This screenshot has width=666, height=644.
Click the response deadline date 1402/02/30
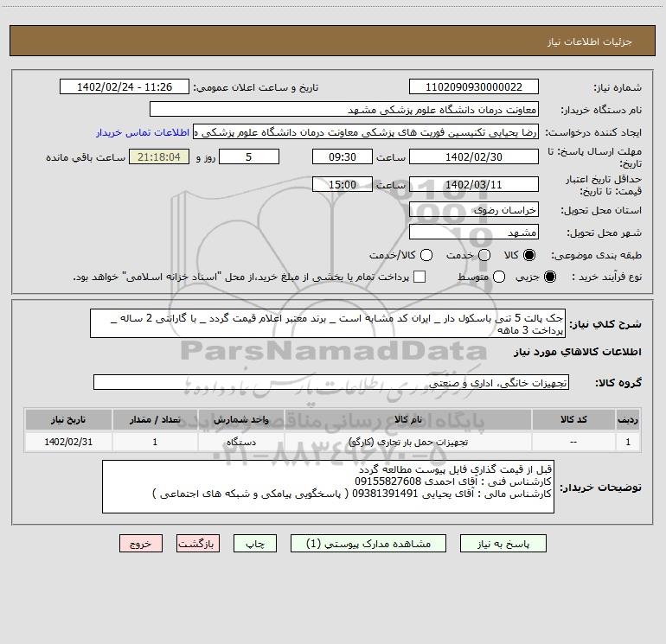click(474, 156)
